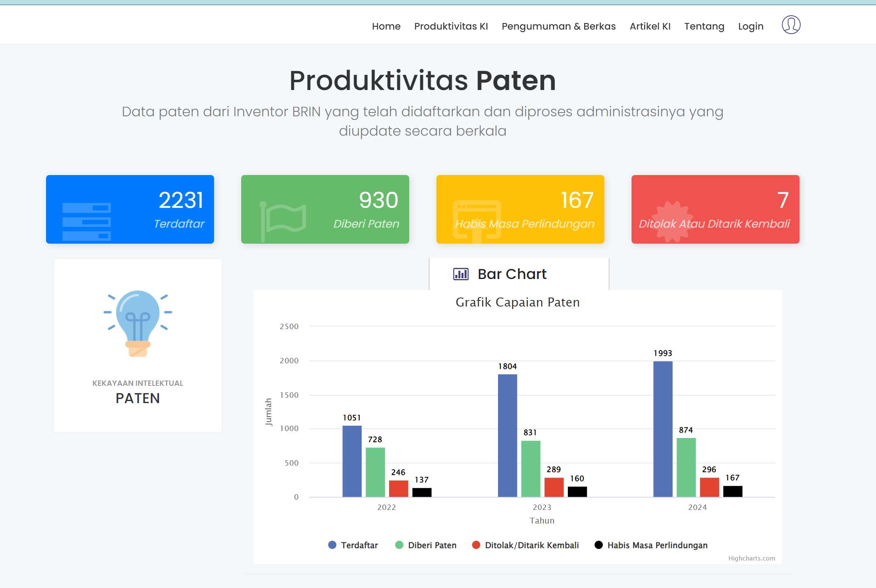Click the blue Terdaftar legend dot
This screenshot has height=588, width=876.
coord(332,545)
